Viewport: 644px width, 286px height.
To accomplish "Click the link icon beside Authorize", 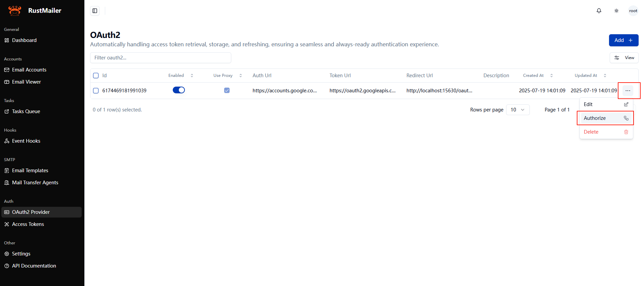I will tap(626, 118).
